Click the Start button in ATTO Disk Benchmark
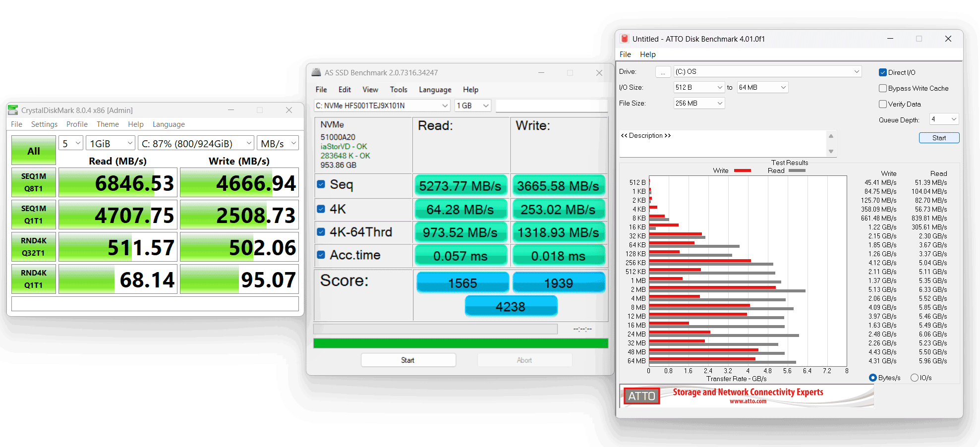 [939, 138]
